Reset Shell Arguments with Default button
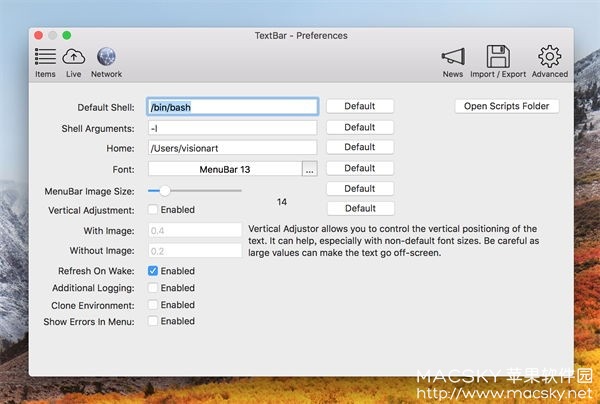600x404 pixels. [x=360, y=127]
